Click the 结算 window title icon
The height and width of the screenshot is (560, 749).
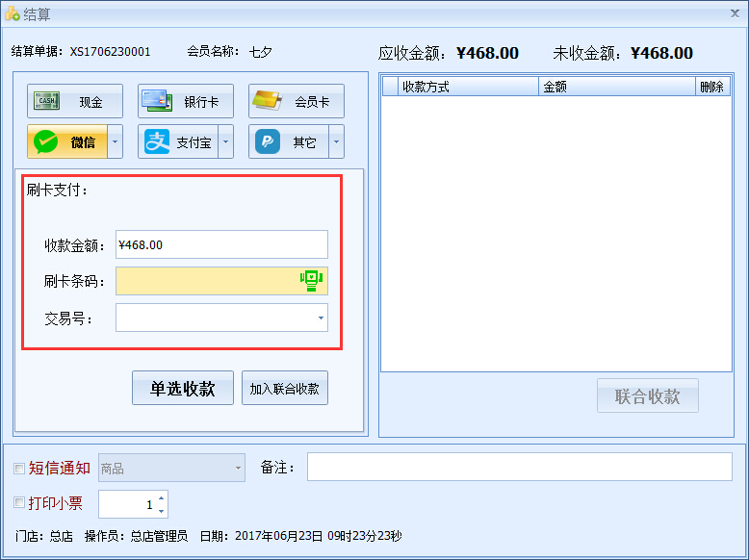(x=13, y=13)
